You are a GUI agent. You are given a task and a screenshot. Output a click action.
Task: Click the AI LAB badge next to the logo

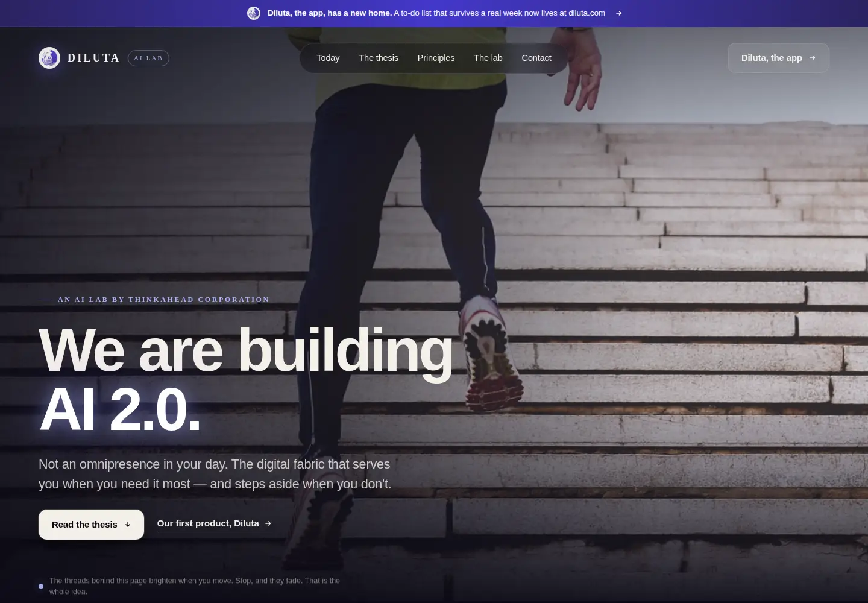(x=148, y=58)
